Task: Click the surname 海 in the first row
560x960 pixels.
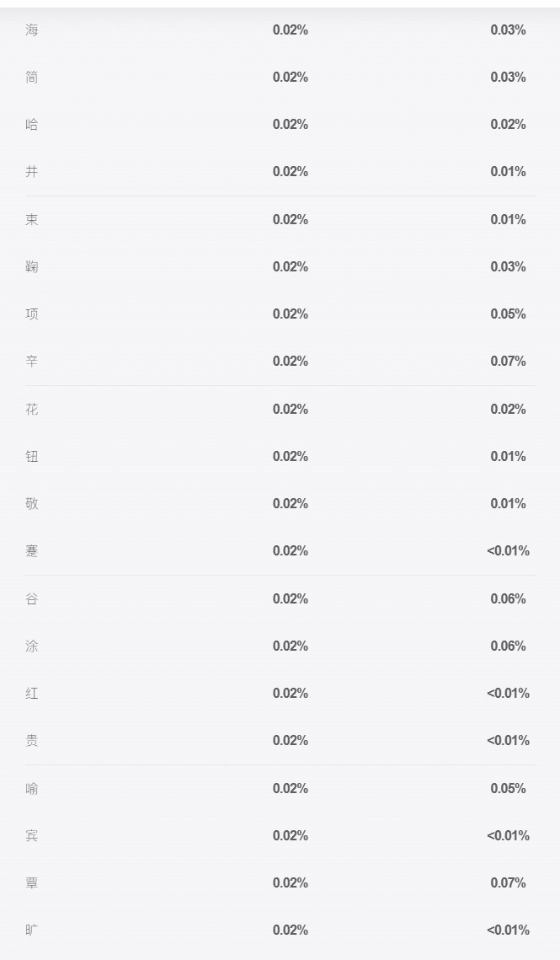Action: coord(32,30)
